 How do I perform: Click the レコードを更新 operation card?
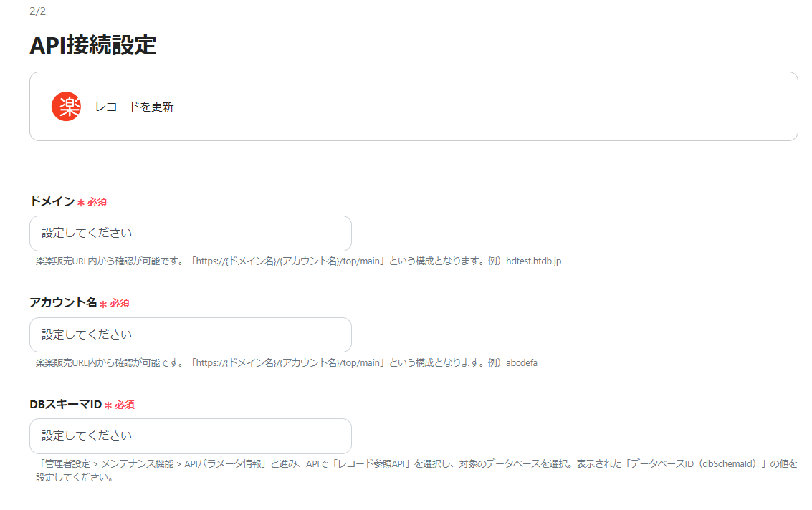[x=413, y=106]
